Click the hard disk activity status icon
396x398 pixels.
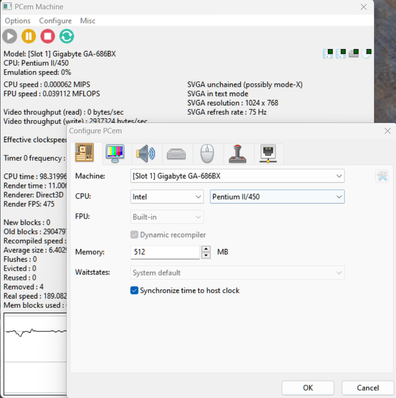point(354,53)
